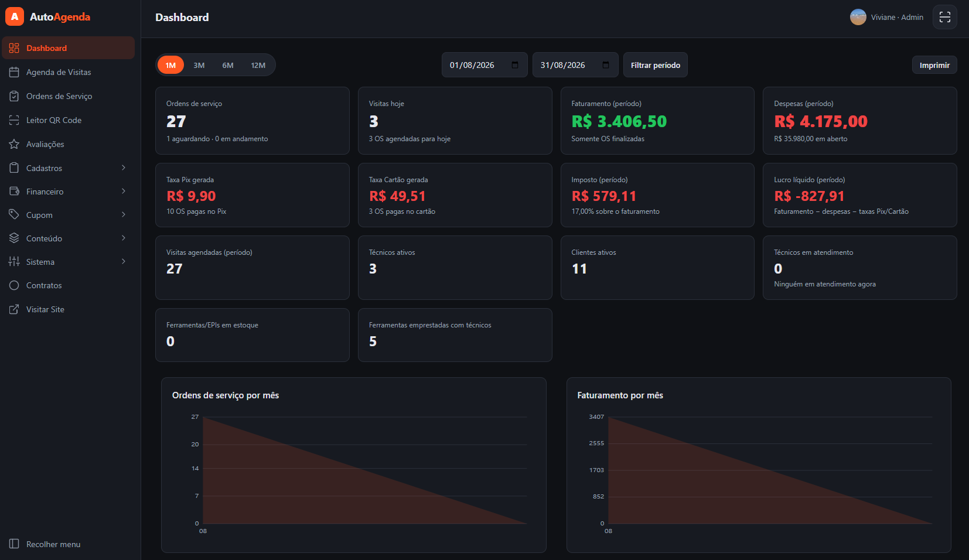Expand the Sistema submenu chevron

pos(124,261)
